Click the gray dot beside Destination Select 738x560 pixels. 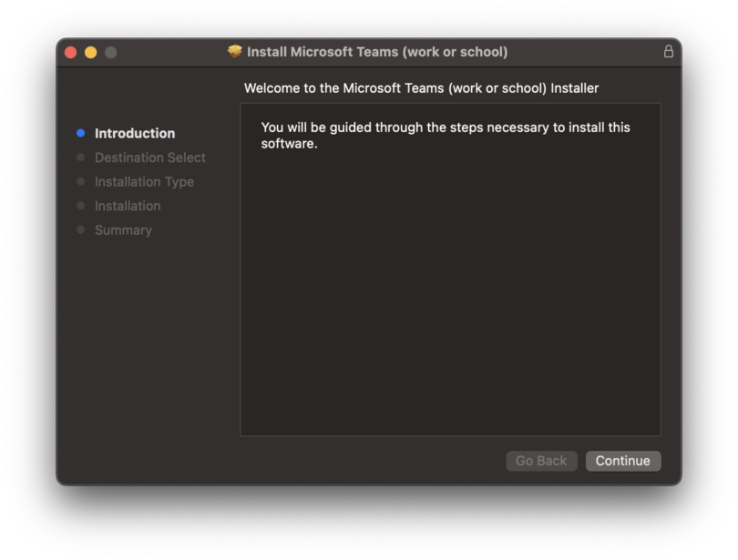pyautogui.click(x=81, y=158)
